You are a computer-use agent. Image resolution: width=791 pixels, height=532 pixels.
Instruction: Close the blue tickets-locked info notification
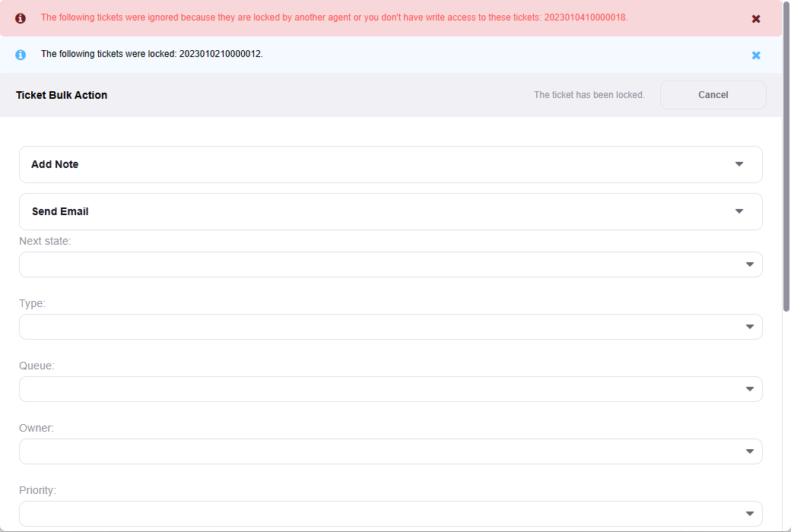[756, 55]
